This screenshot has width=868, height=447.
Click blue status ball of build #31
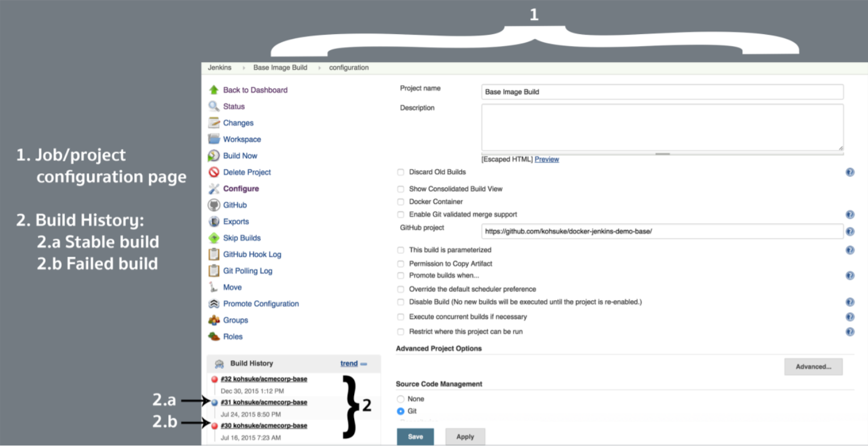215,403
